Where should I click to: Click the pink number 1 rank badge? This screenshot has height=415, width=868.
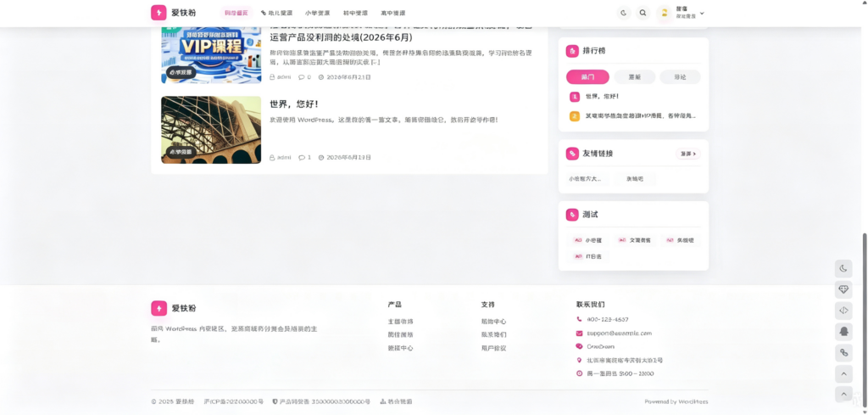point(575,97)
